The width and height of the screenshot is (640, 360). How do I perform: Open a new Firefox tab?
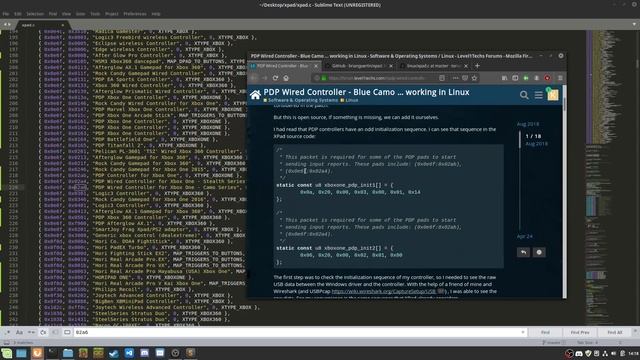(477, 66)
